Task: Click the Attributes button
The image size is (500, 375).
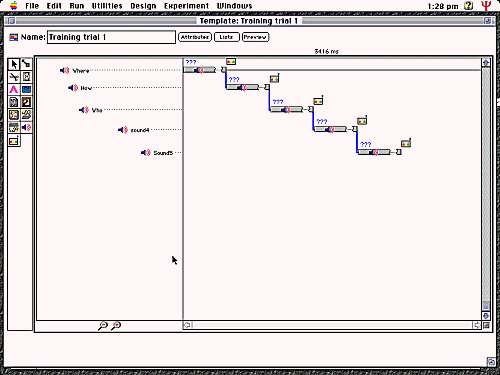Action: tap(195, 37)
